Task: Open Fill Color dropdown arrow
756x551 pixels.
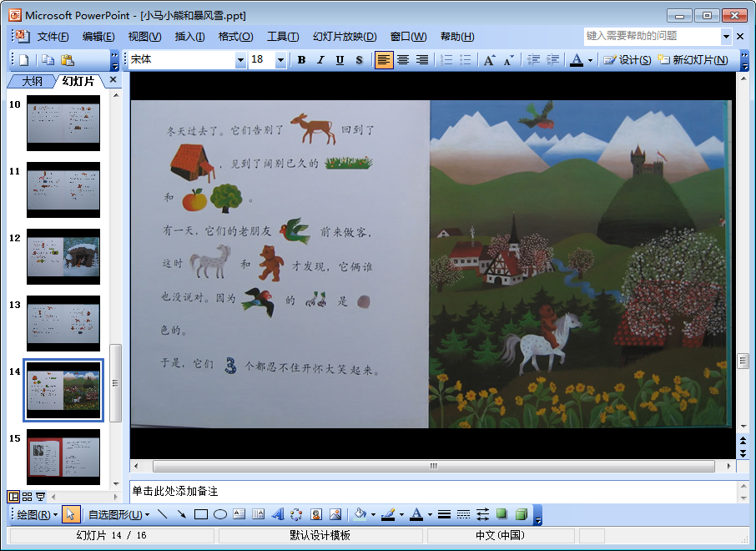Action: coord(374,515)
